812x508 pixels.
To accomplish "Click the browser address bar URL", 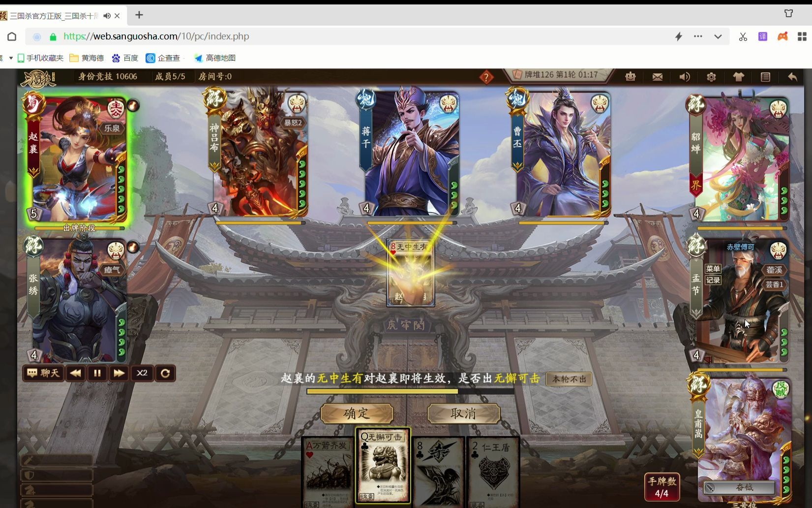I will click(x=156, y=36).
